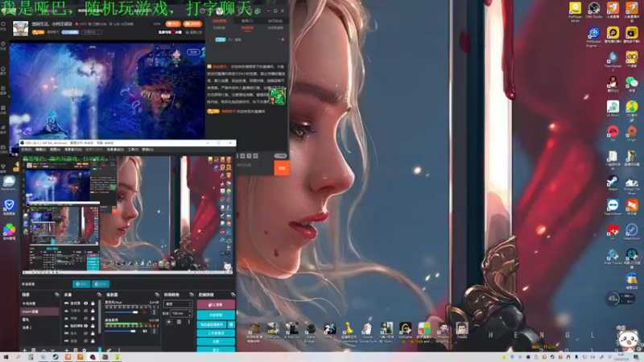Move selected scene down with arrow
Viewport: 644px width, 362px height.
coord(52,350)
